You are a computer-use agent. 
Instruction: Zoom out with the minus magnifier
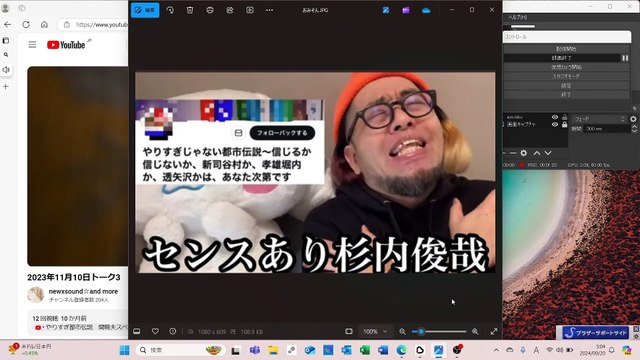(x=402, y=332)
